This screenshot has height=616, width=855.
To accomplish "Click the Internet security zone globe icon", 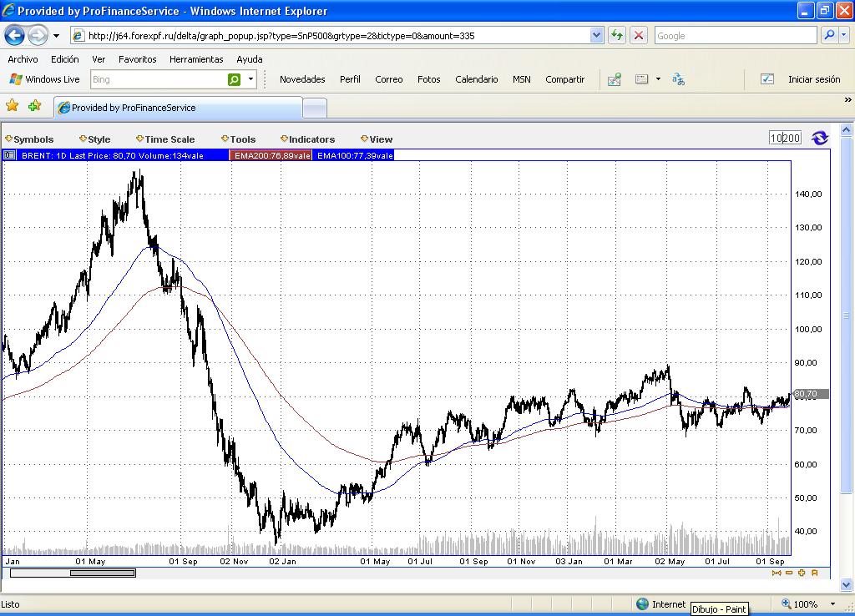I will [x=642, y=604].
